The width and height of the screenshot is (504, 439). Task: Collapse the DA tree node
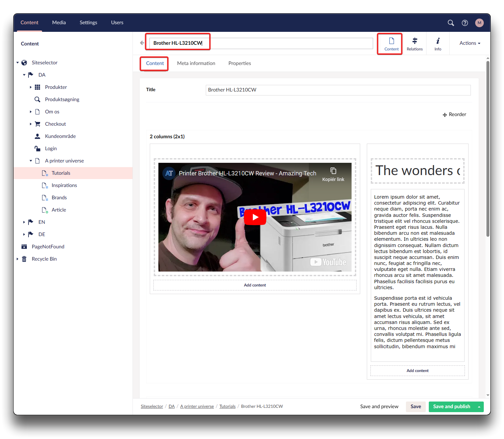pyautogui.click(x=24, y=75)
